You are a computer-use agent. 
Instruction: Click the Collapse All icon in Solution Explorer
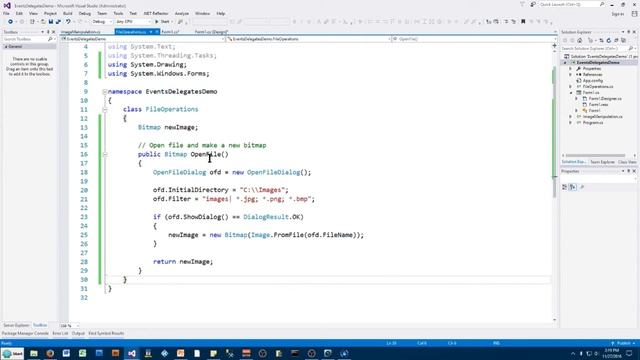pyautogui.click(x=616, y=40)
